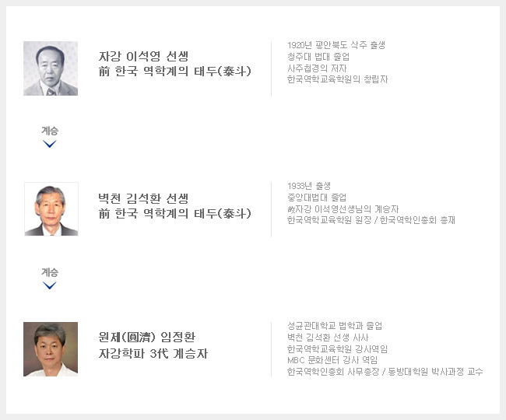506x420 pixels.
Task: Click the portrait photo of 이석영 선생
Action: coord(51,68)
